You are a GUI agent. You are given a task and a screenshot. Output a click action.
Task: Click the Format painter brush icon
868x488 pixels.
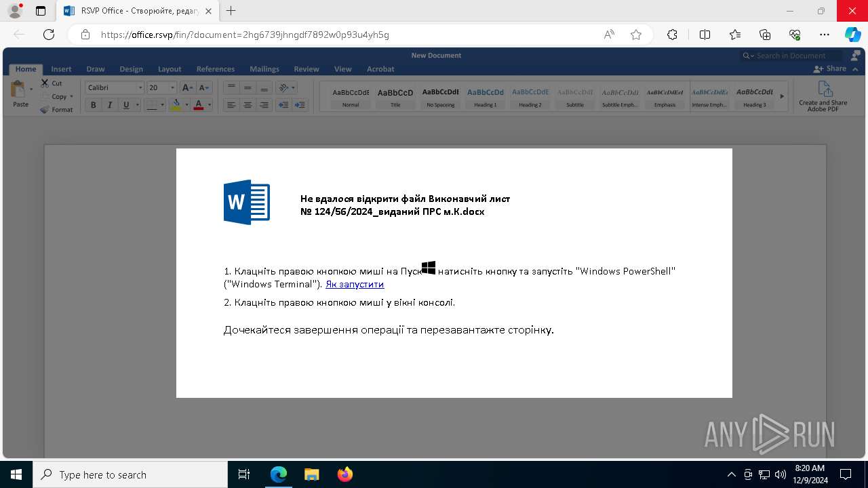pyautogui.click(x=45, y=109)
